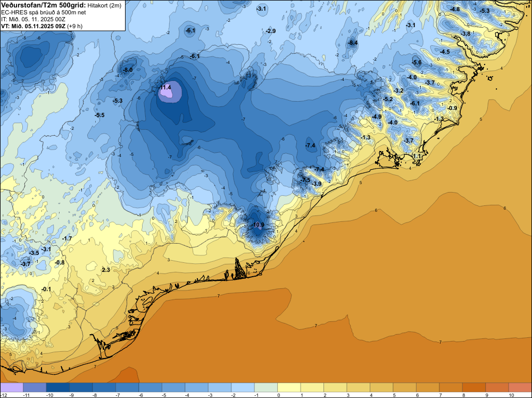
Task: Click the legend scale label -12
Action: point(3,395)
